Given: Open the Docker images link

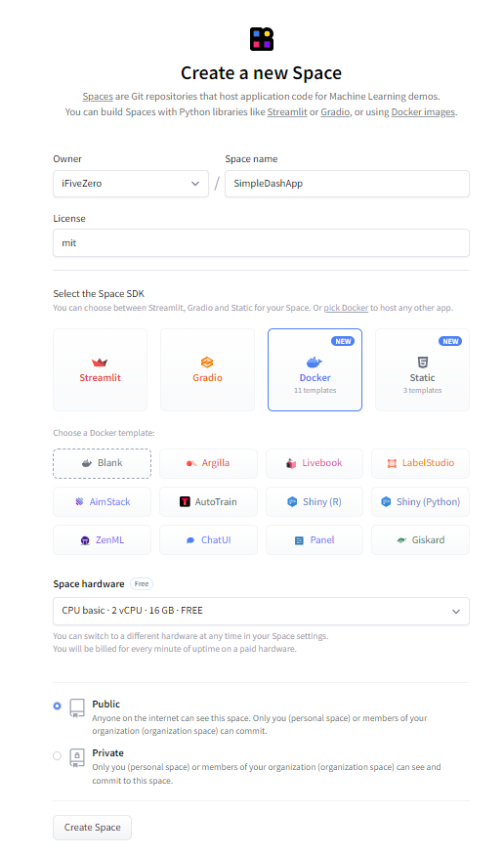Looking at the screenshot, I should 423,111.
